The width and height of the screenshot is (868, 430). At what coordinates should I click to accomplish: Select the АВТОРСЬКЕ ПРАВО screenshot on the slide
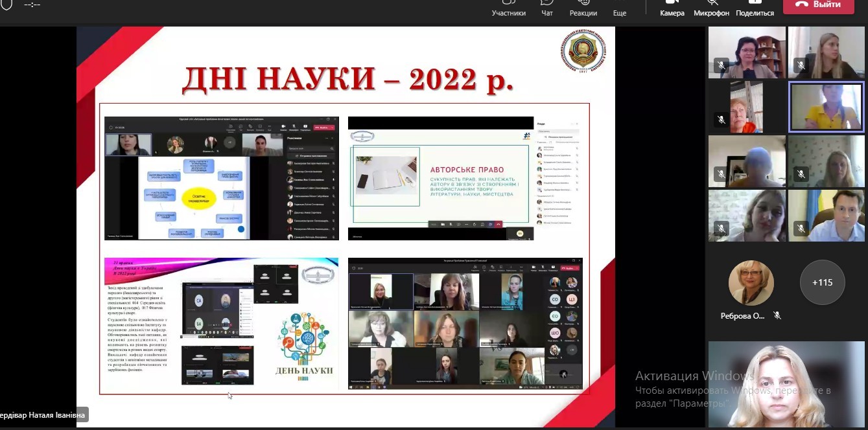pos(440,178)
